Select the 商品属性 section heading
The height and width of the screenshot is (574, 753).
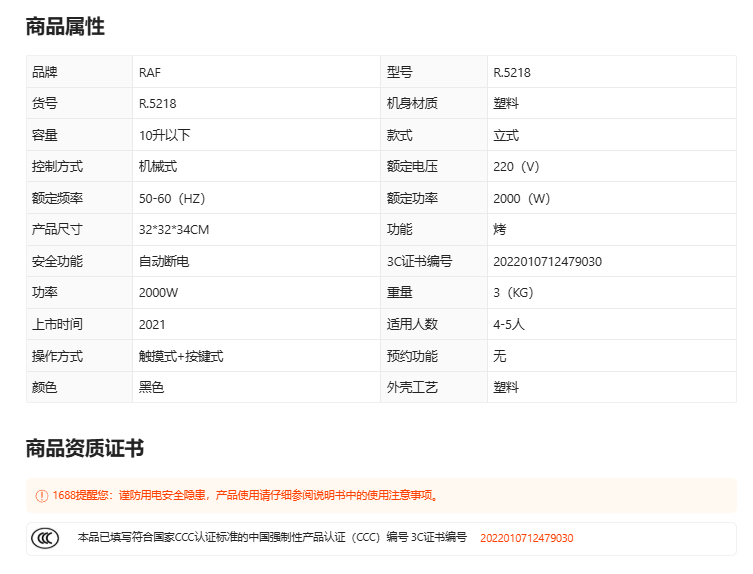pyautogui.click(x=65, y=27)
